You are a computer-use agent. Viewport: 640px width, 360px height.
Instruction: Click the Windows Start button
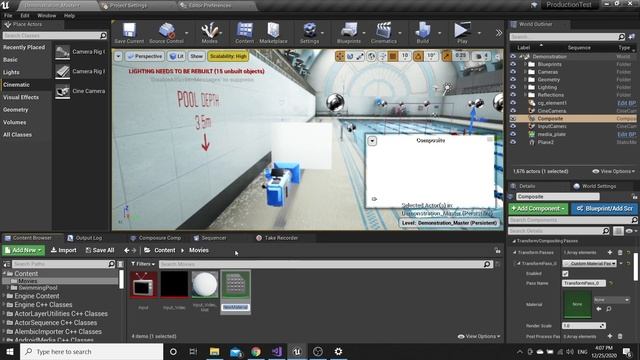(x=10, y=351)
